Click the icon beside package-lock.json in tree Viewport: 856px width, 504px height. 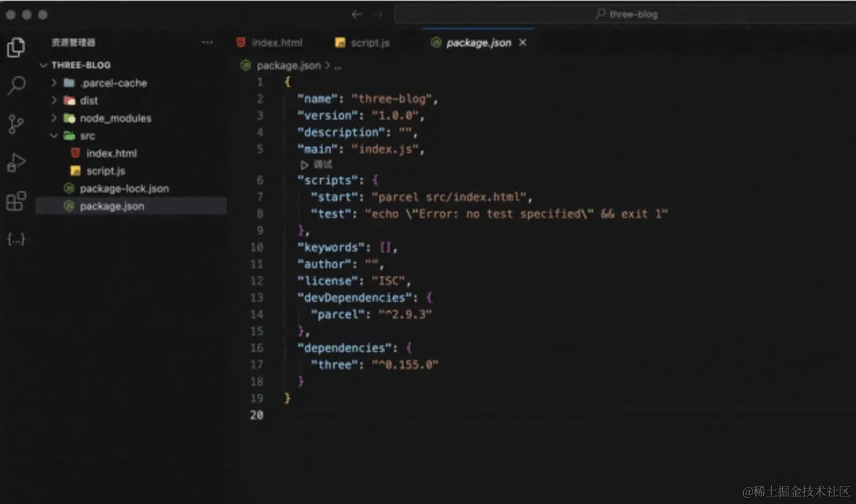coord(68,188)
